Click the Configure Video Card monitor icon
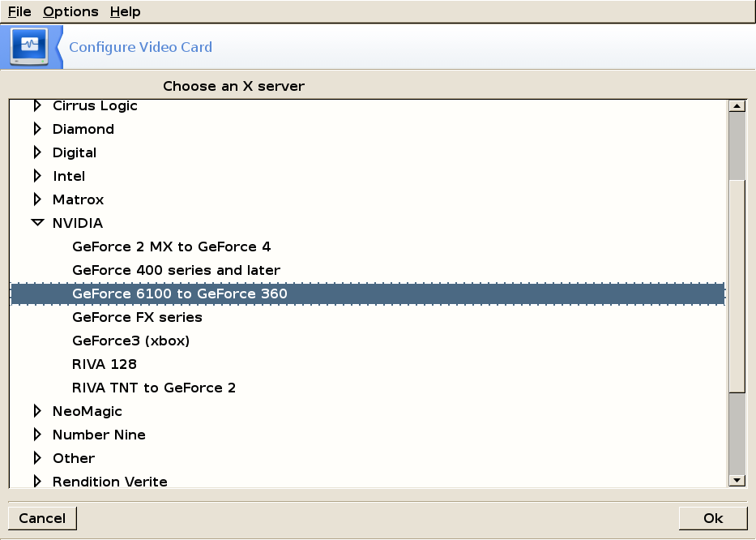 (x=30, y=47)
